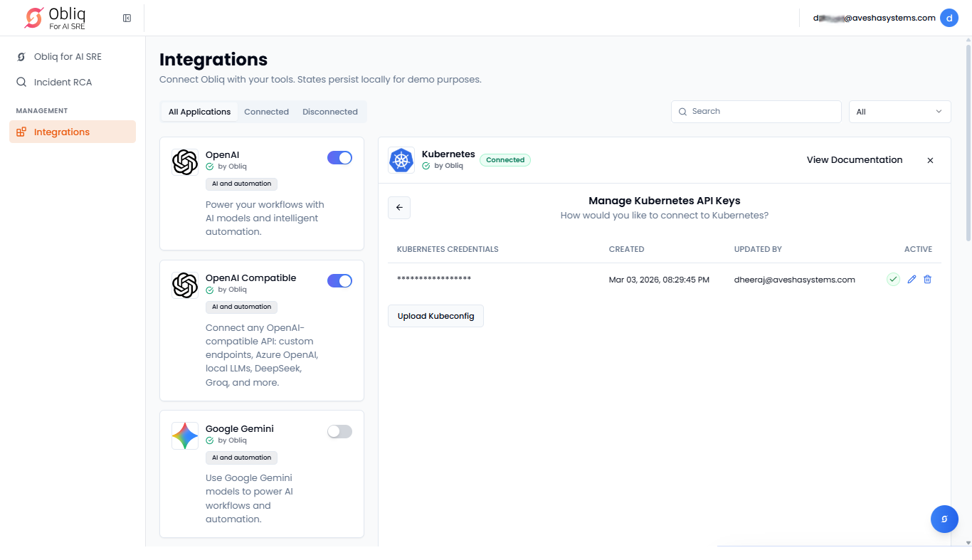Collapse the sidebar using the panel icon
972x560 pixels.
127,18
